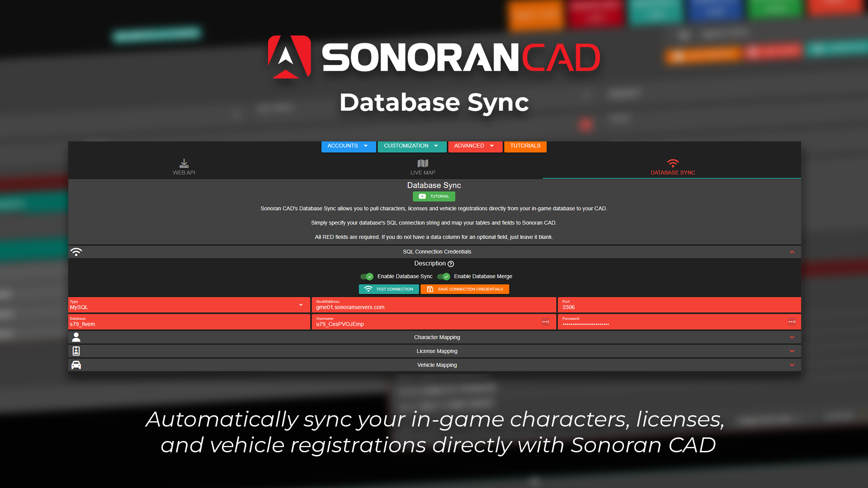
Task: Collapse the SQL Connection Credentials section
Action: tap(792, 252)
